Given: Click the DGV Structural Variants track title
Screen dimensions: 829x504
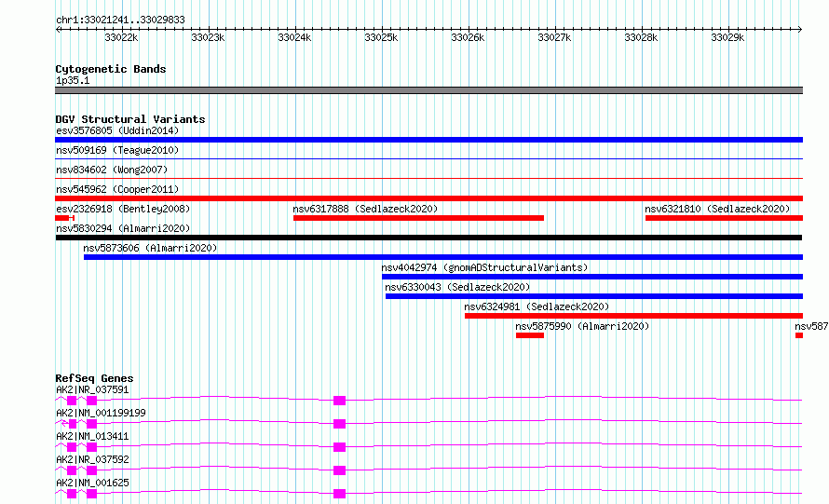Looking at the screenshot, I should pyautogui.click(x=130, y=119).
